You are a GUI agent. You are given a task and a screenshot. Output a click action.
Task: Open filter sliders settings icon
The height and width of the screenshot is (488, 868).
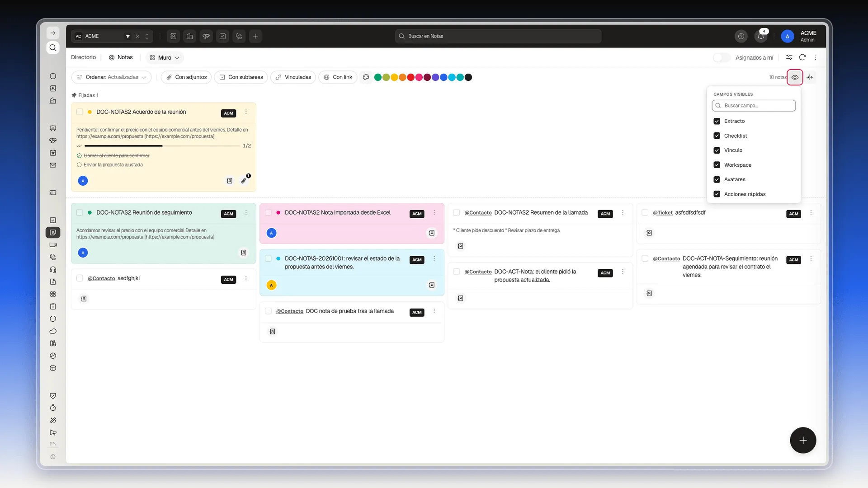tap(789, 57)
